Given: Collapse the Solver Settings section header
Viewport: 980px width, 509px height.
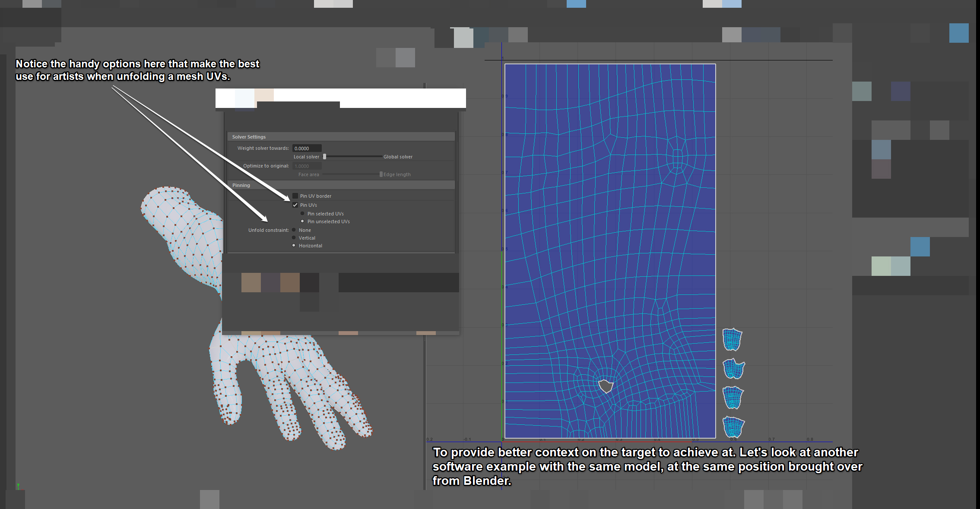Looking at the screenshot, I should [x=341, y=137].
